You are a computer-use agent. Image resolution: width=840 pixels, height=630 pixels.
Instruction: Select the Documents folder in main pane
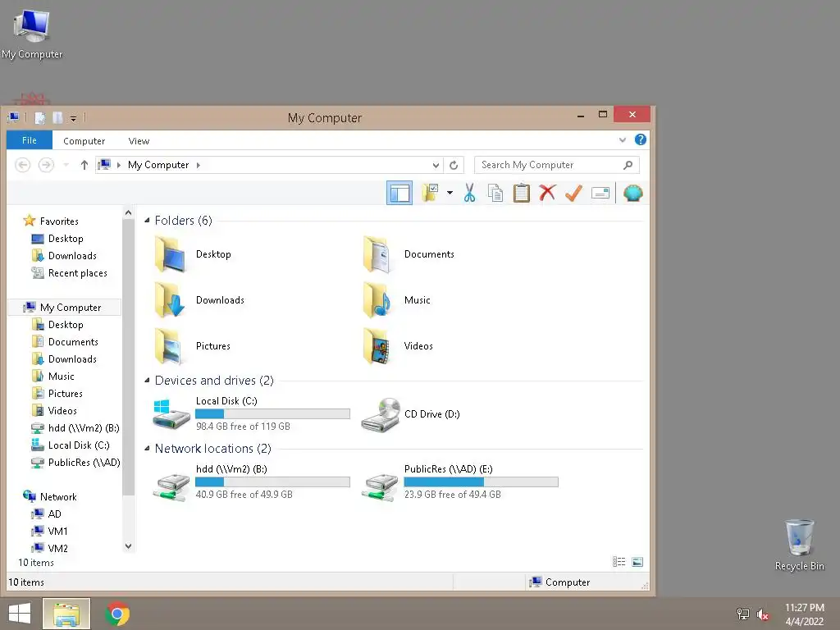(x=409, y=254)
